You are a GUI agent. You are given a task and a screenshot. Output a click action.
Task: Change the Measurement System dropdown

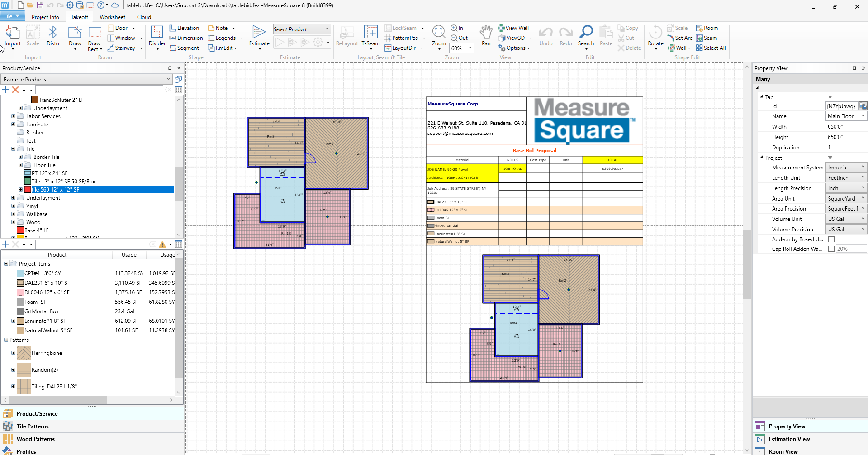(x=846, y=168)
